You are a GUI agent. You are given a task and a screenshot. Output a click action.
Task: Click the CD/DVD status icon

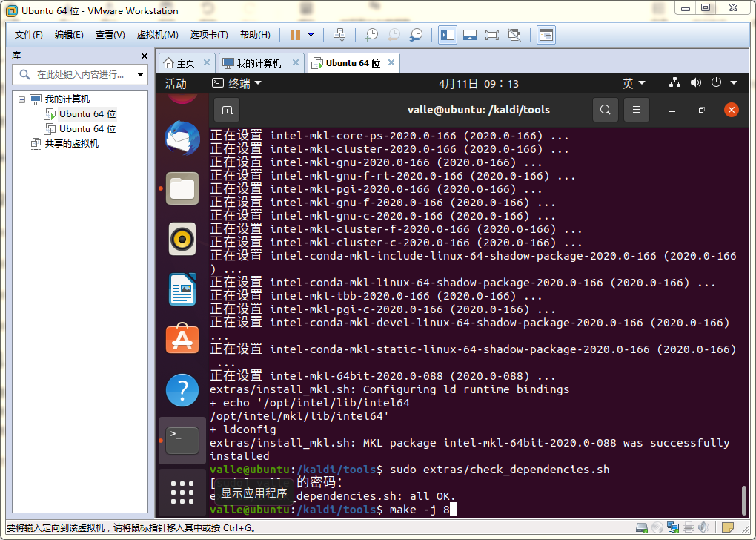coord(657,527)
